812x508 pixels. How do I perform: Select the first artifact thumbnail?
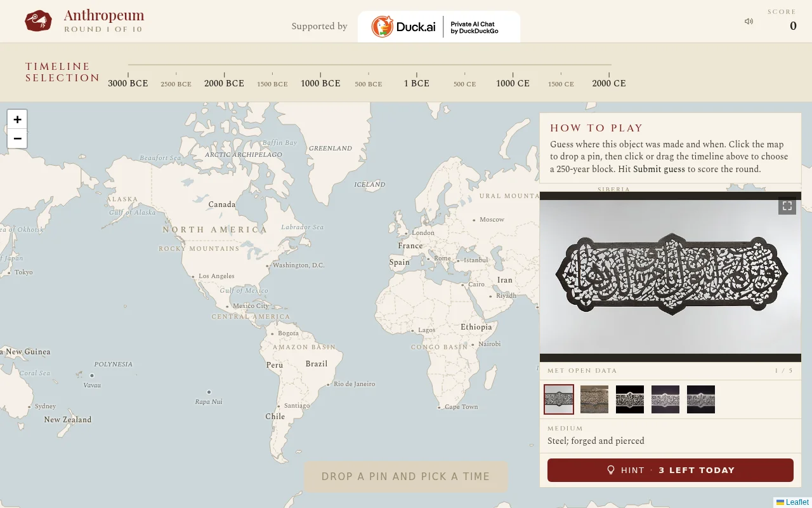click(559, 399)
